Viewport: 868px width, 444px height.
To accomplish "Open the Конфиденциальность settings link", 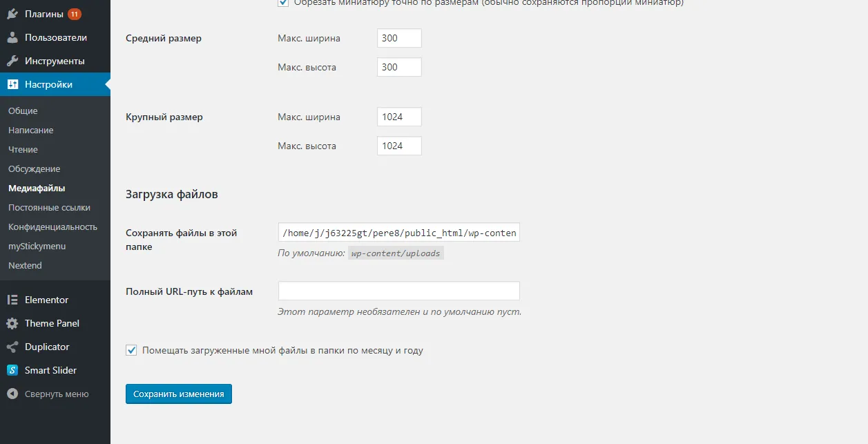I will [52, 226].
